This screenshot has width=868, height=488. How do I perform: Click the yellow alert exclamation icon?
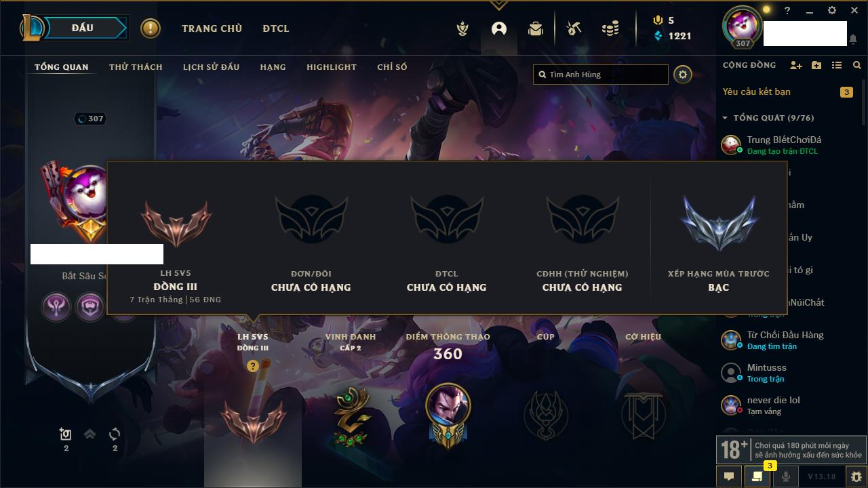tap(151, 28)
